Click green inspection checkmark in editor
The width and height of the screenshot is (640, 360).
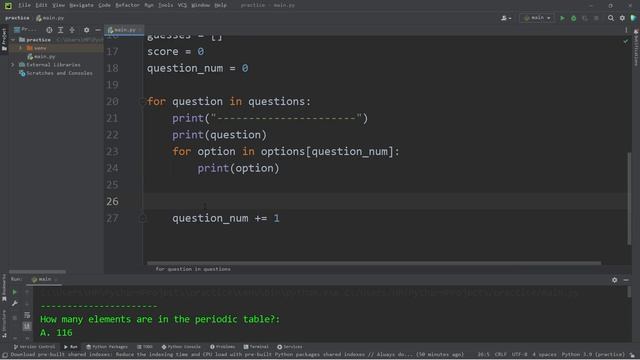click(x=626, y=41)
